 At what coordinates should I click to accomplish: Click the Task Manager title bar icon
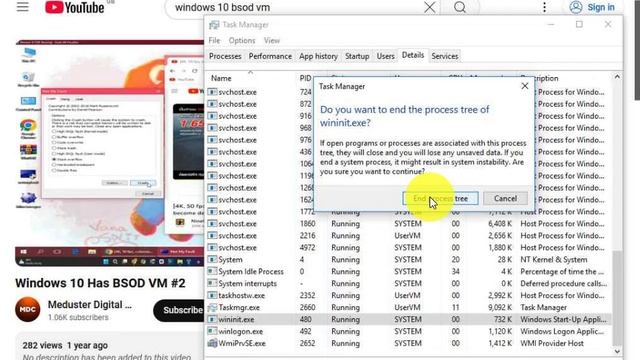pos(214,25)
